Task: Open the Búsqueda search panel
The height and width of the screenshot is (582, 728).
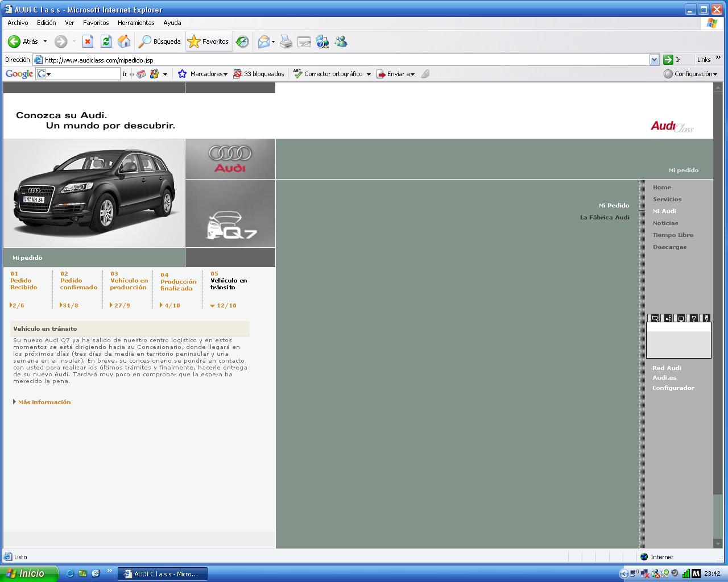Action: (x=160, y=41)
